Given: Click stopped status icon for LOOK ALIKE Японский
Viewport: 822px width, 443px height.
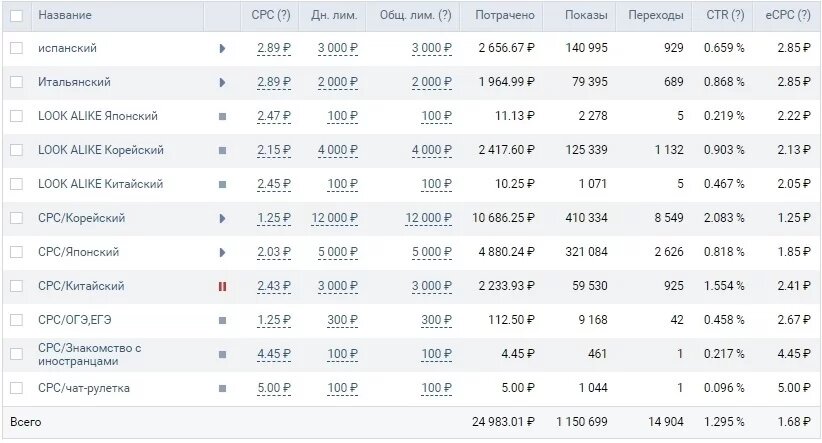Looking at the screenshot, I should [222, 116].
